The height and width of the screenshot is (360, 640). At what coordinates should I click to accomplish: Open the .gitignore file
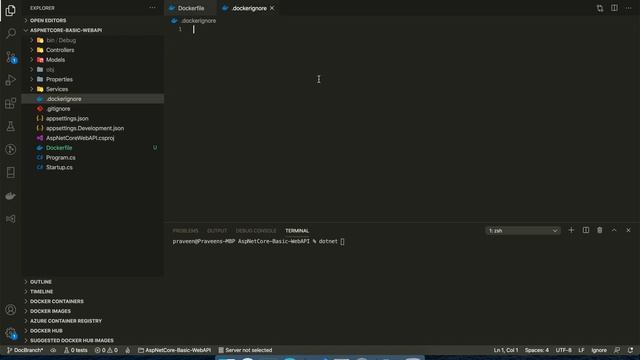[93, 109]
